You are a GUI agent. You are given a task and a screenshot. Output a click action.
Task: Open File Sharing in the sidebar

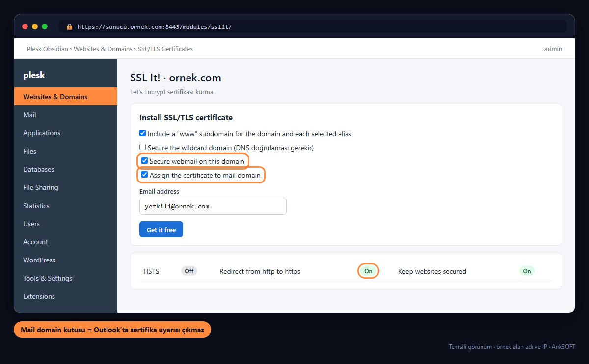66,187
